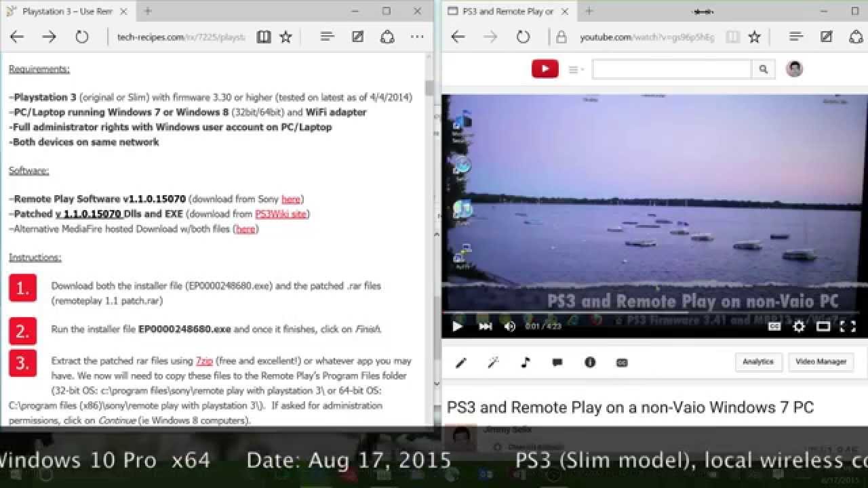
Task: Open video Annotations speech bubble
Action: (x=557, y=363)
